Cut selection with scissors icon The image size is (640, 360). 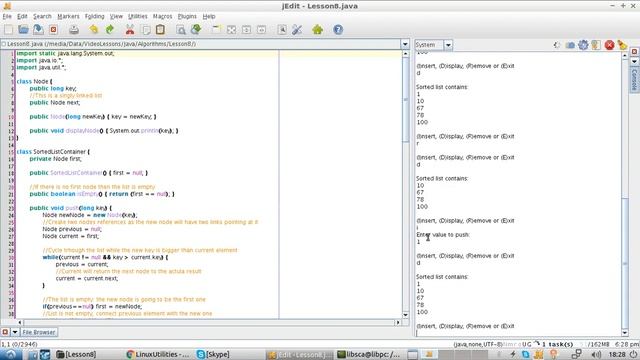[130, 29]
